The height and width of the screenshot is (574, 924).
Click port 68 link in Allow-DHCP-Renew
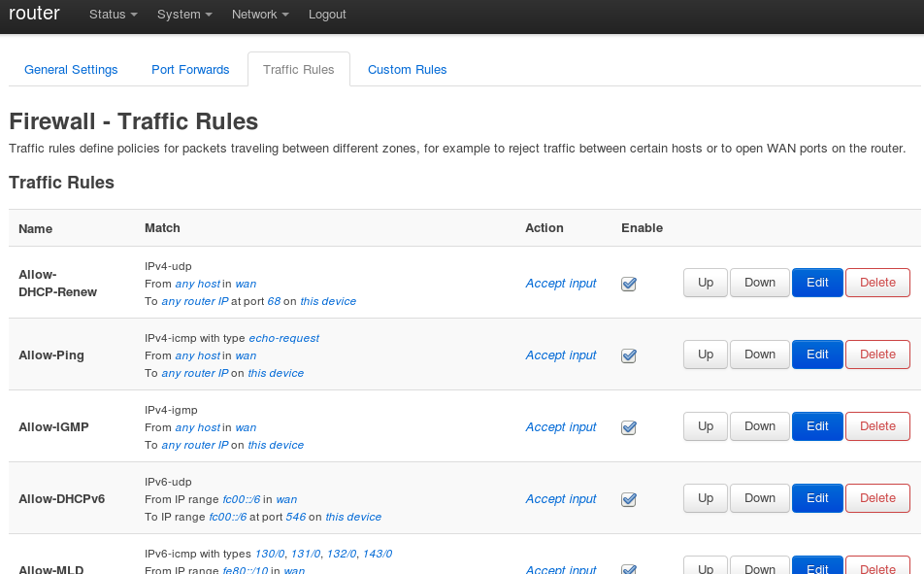pyautogui.click(x=274, y=301)
